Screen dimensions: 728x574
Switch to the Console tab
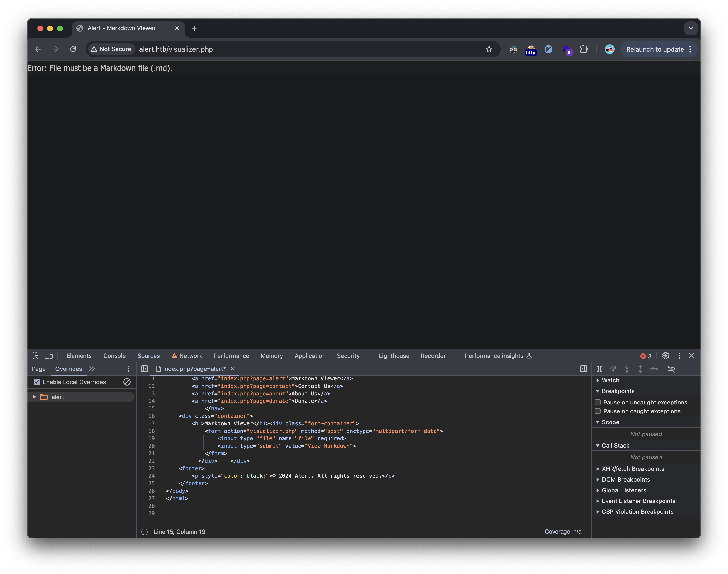click(114, 356)
